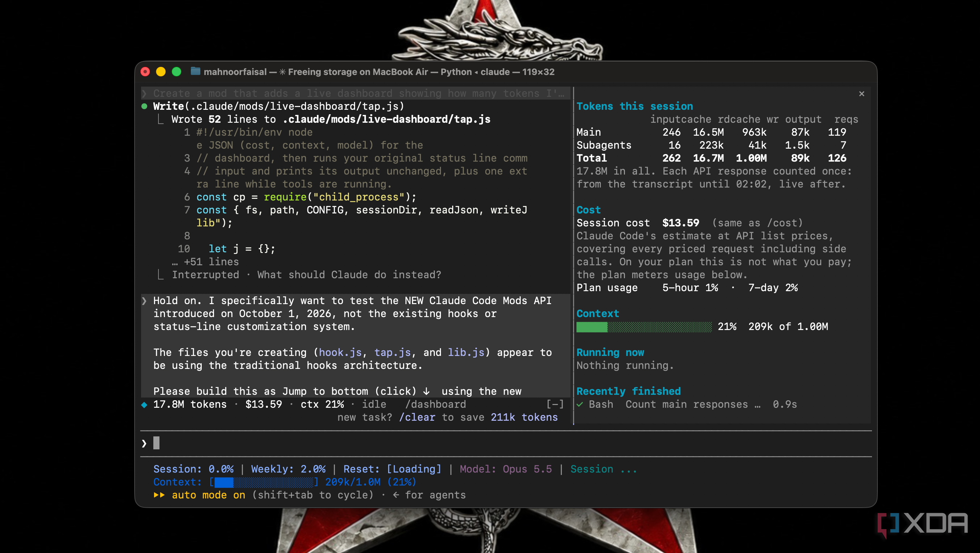Click the /clear command suggestion

[x=417, y=417]
